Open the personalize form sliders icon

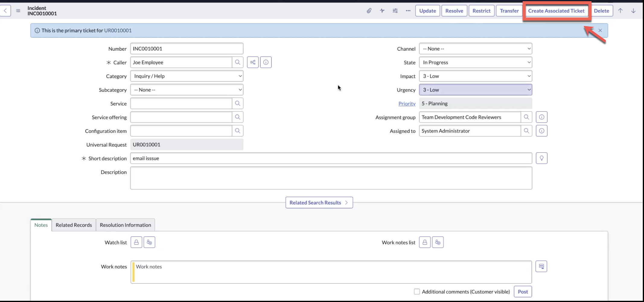click(x=395, y=11)
